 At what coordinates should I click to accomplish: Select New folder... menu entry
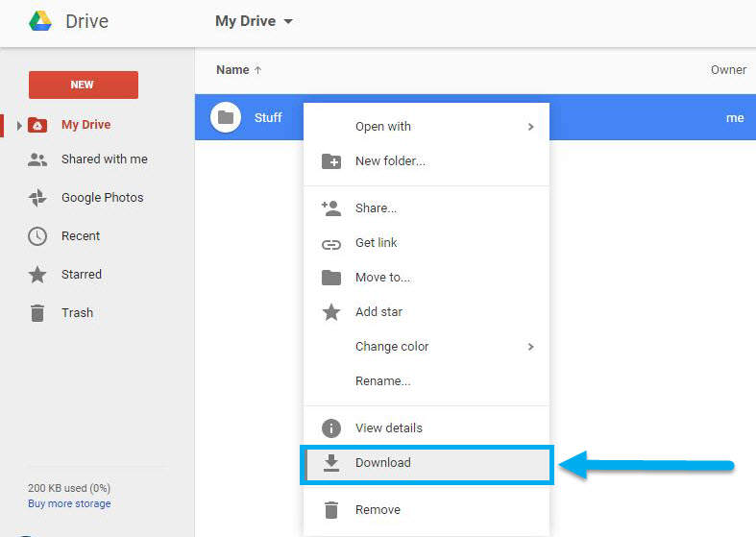coord(427,161)
